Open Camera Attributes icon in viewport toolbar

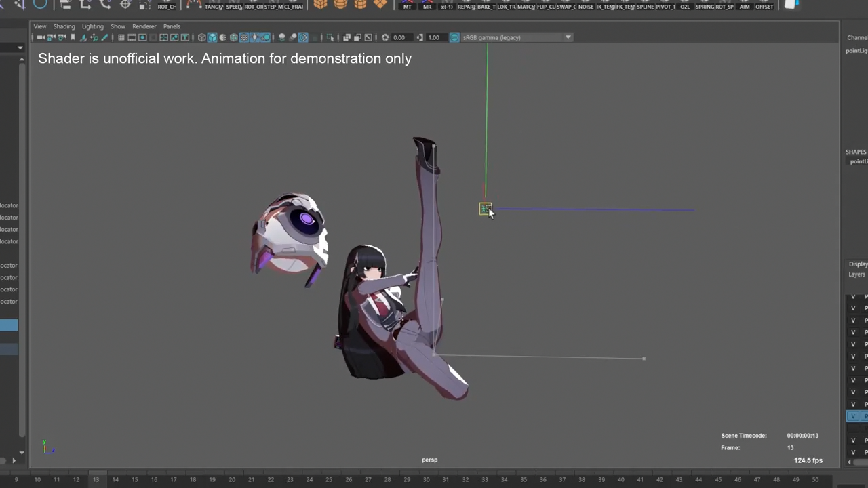coord(62,37)
